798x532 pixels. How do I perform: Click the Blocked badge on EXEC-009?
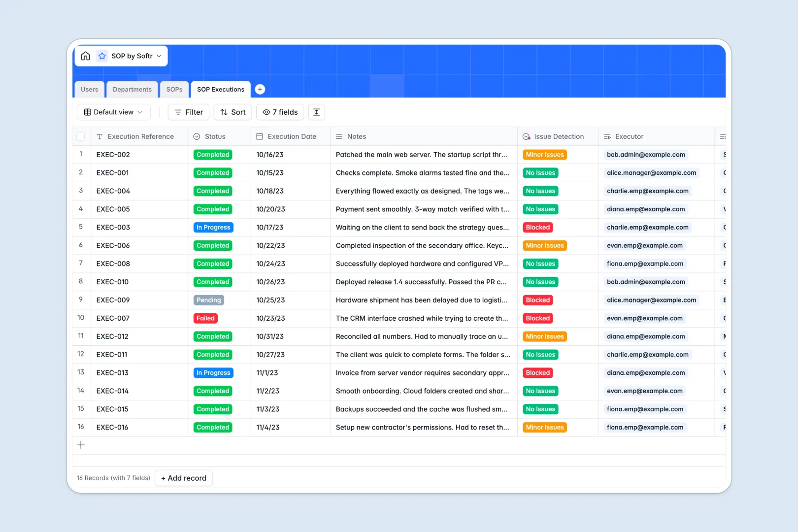[x=537, y=299]
